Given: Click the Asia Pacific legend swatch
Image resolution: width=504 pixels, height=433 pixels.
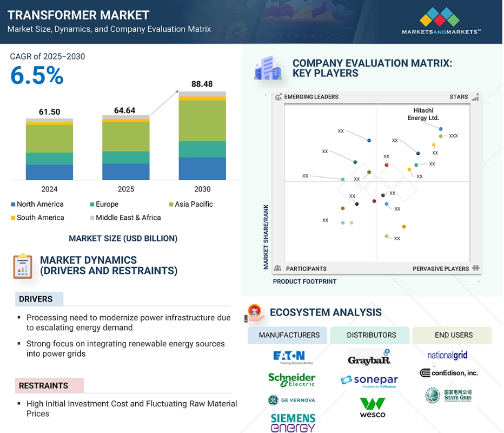Looking at the screenshot, I should coord(171,204).
